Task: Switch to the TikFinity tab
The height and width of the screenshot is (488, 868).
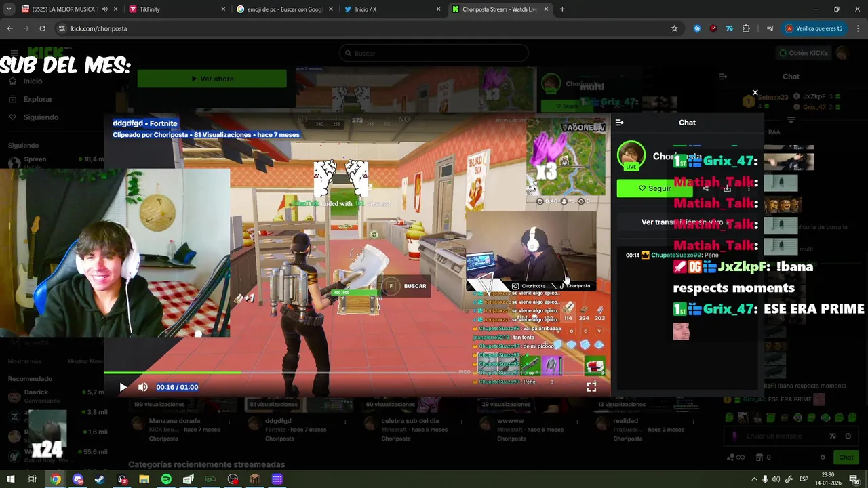Action: [176, 9]
